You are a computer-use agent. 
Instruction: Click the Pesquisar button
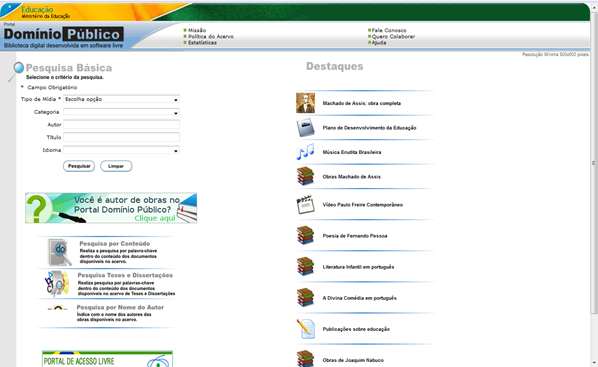(79, 166)
